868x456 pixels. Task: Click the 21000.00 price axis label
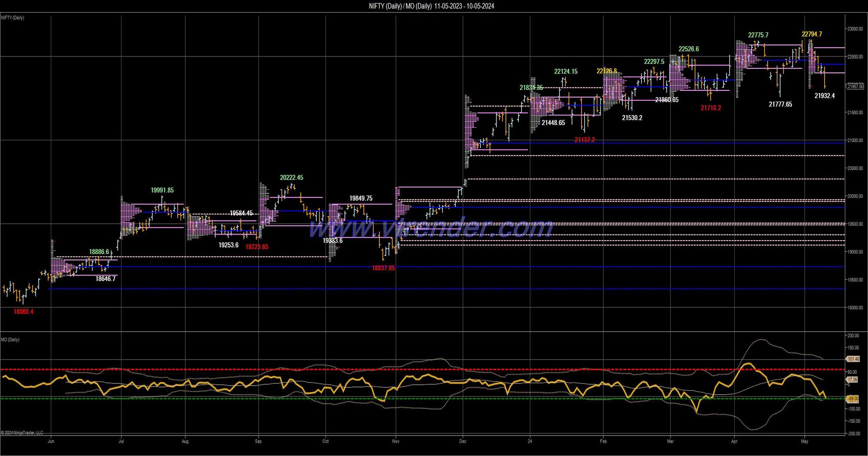pyautogui.click(x=855, y=140)
